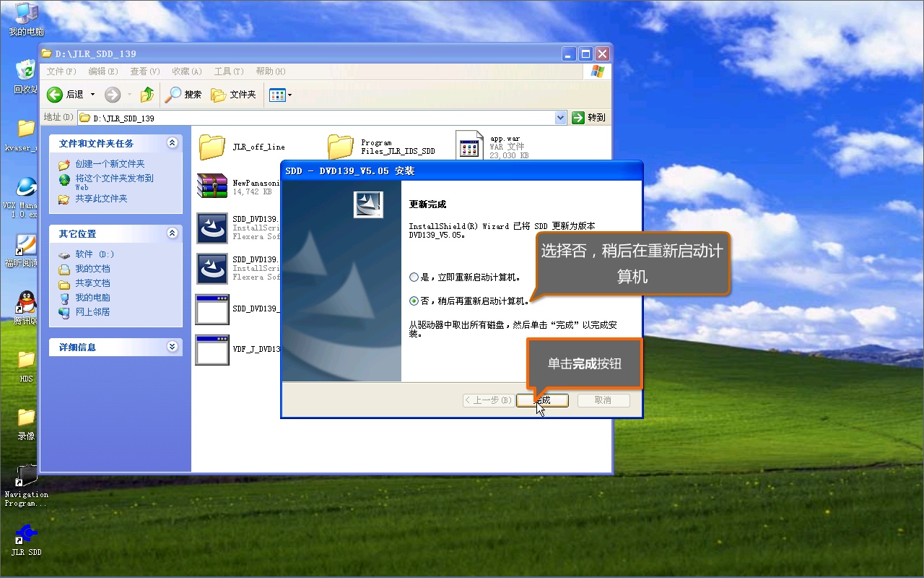The height and width of the screenshot is (578, 924).
Task: Select the JLR_off_line folder
Action: [x=212, y=147]
